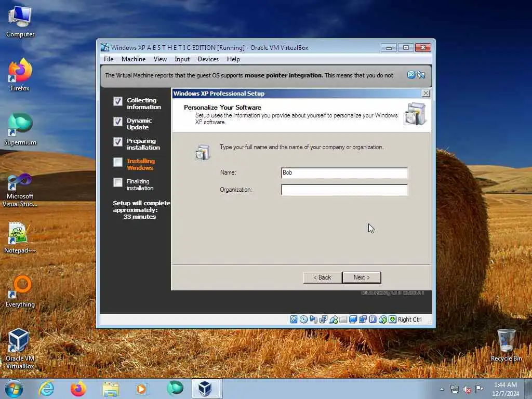Close the Windows XP Professional Setup dialog
The width and height of the screenshot is (532, 399).
pyautogui.click(x=426, y=94)
